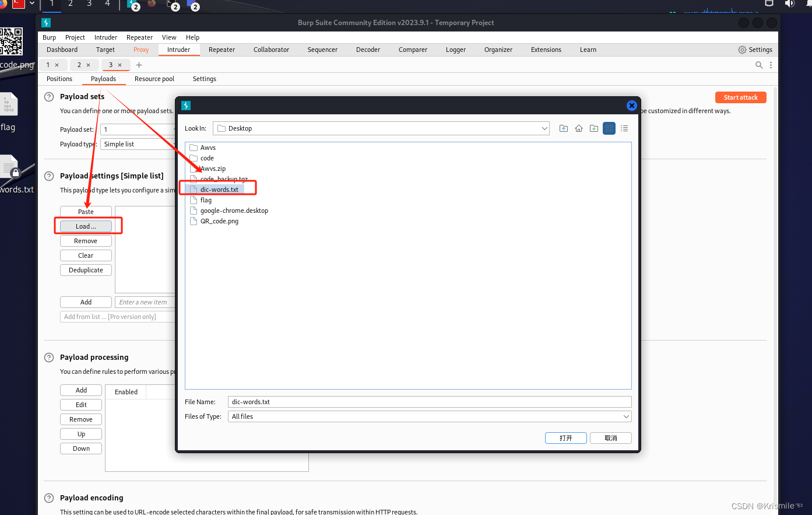Image resolution: width=812 pixels, height=515 pixels.
Task: Click Firefox icon in the top panel
Action: (x=152, y=3)
